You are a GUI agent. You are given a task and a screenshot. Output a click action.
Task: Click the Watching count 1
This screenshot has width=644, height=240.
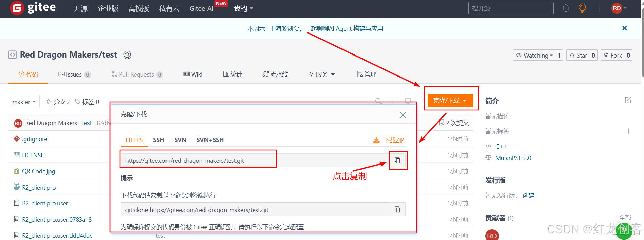pyautogui.click(x=559, y=55)
